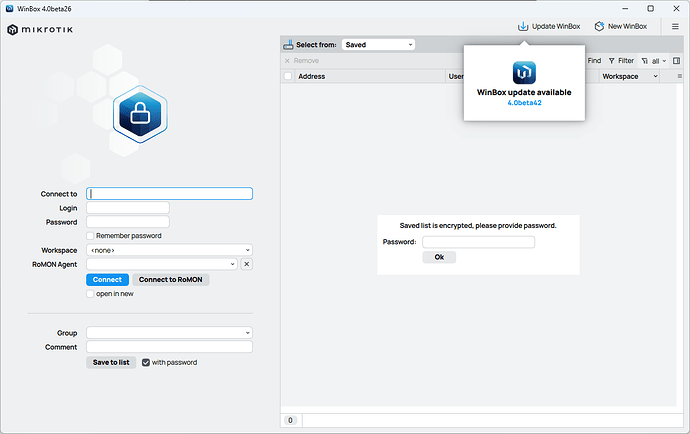Tick the select-all checkbox beside Address
This screenshot has width=690, height=434.
(x=288, y=76)
